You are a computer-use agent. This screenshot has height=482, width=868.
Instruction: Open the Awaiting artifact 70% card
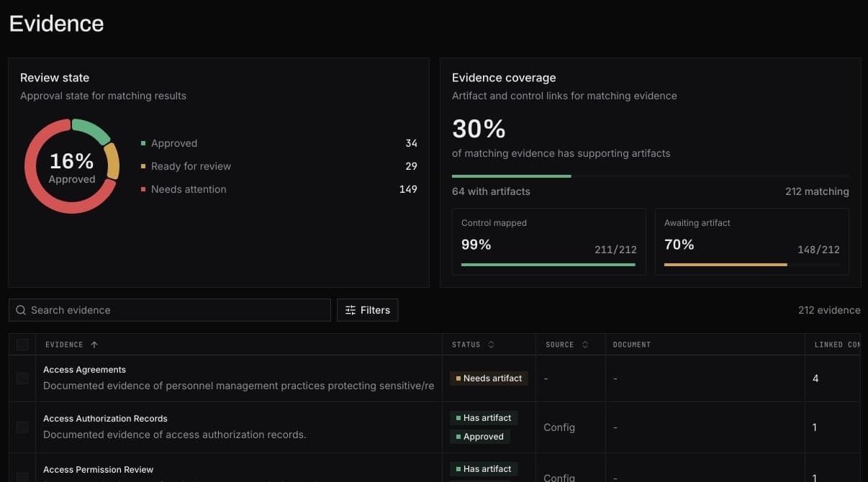pos(752,242)
